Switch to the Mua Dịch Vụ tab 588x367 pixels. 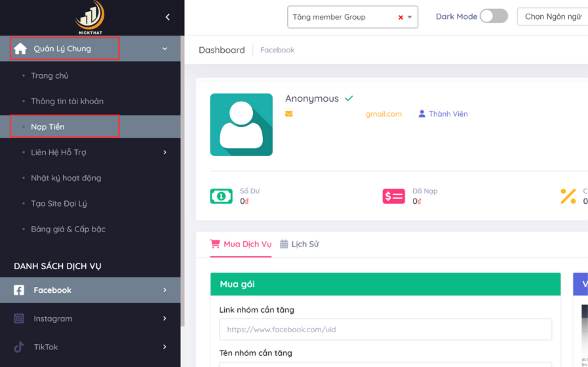pos(241,244)
